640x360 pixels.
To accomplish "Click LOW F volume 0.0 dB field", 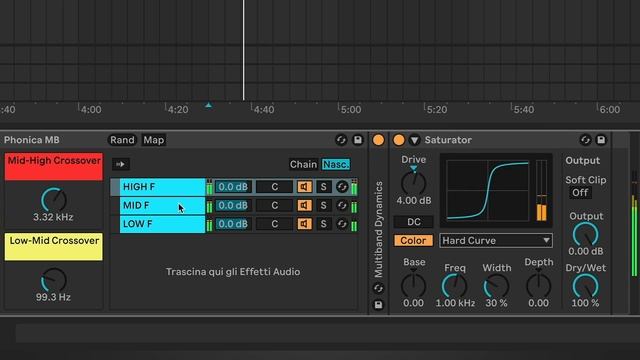I will tap(233, 224).
